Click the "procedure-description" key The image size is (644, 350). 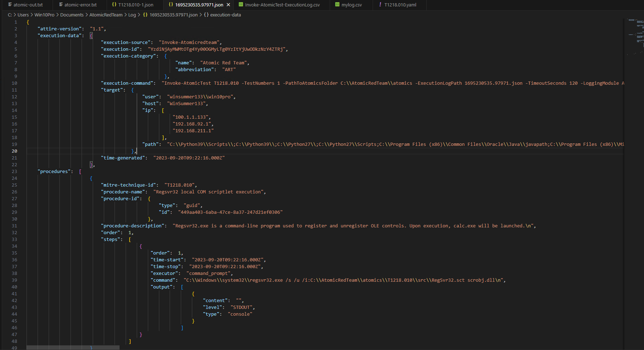pos(134,226)
